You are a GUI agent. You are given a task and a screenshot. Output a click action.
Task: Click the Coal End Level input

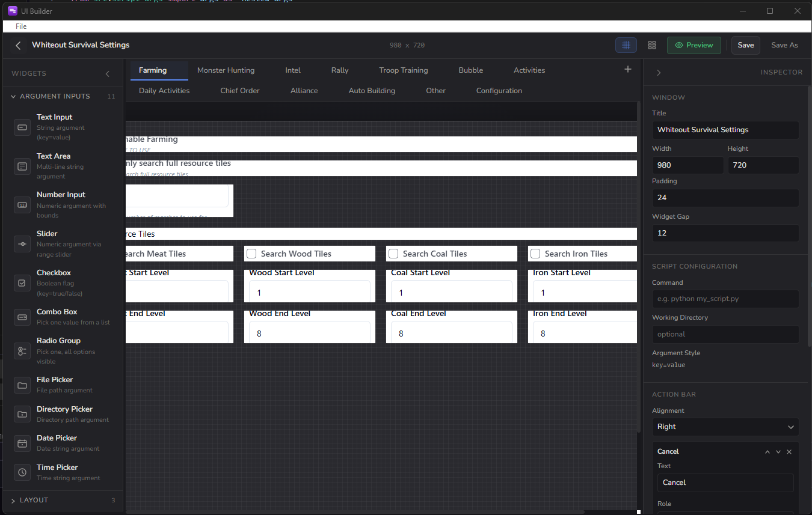[x=452, y=332]
